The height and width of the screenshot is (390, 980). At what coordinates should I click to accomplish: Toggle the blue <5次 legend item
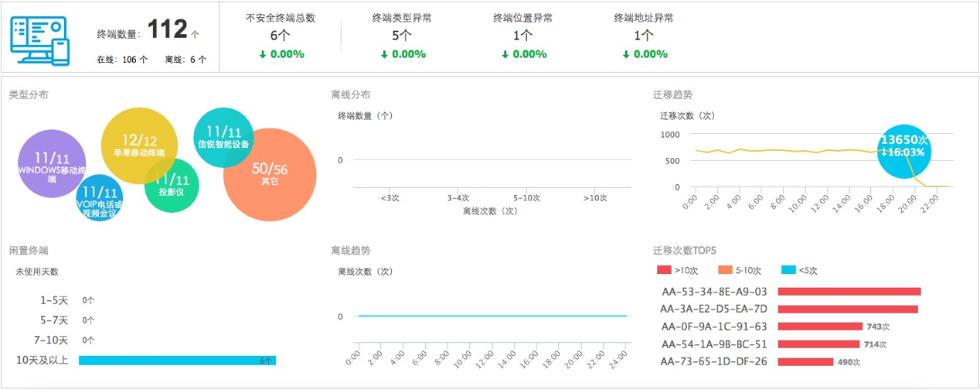click(799, 271)
